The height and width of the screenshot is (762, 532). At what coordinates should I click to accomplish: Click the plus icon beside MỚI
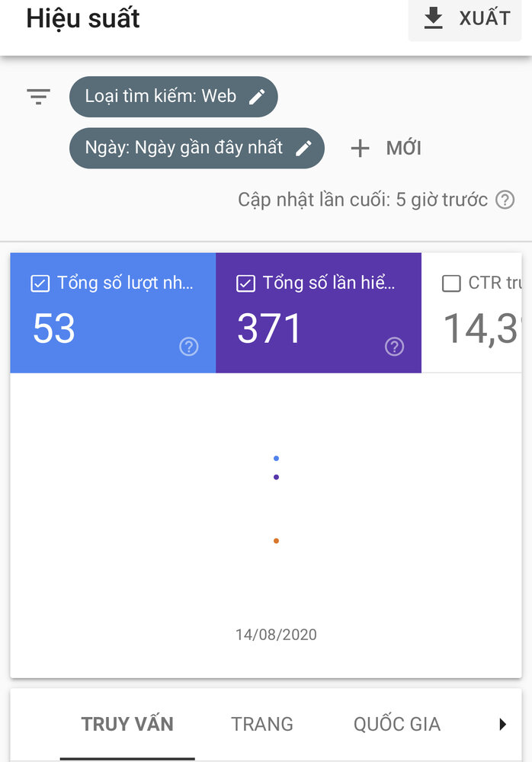[360, 149]
